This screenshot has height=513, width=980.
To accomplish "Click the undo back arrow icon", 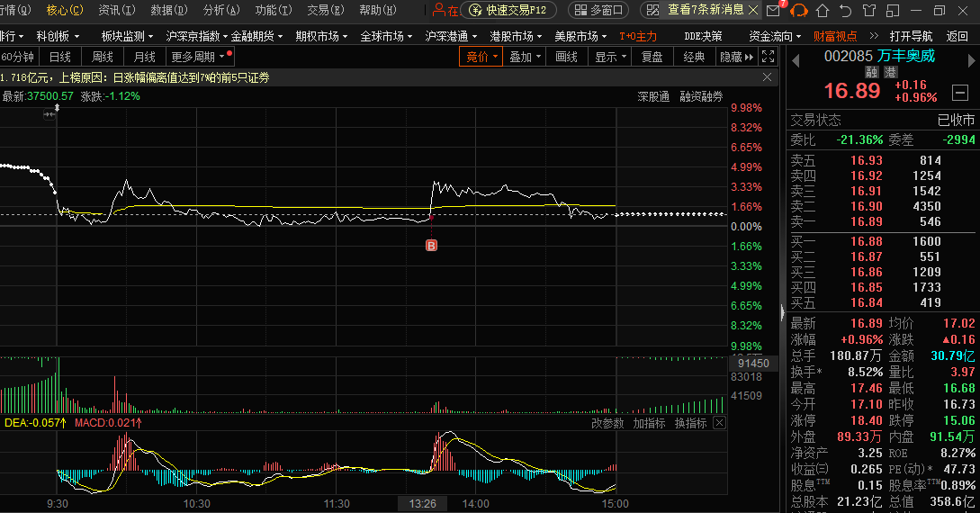I will click(846, 11).
